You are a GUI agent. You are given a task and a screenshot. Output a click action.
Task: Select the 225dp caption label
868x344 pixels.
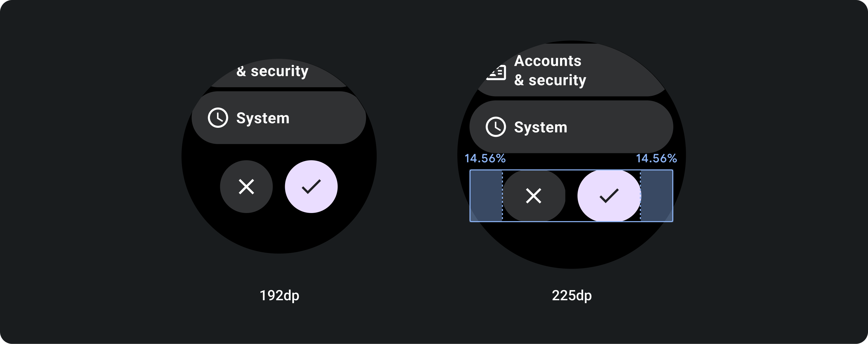572,296
